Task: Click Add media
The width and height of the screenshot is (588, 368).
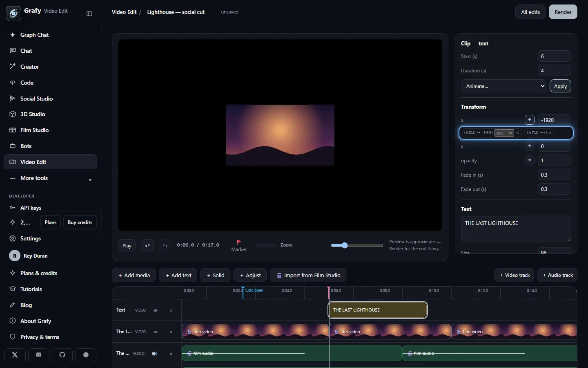Action: click(134, 275)
